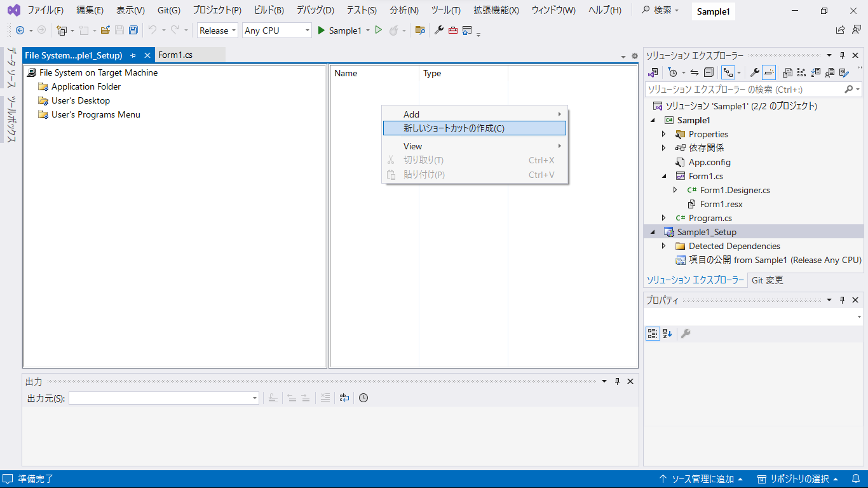Click the wrench Properties icon in Solution Explorer

755,73
